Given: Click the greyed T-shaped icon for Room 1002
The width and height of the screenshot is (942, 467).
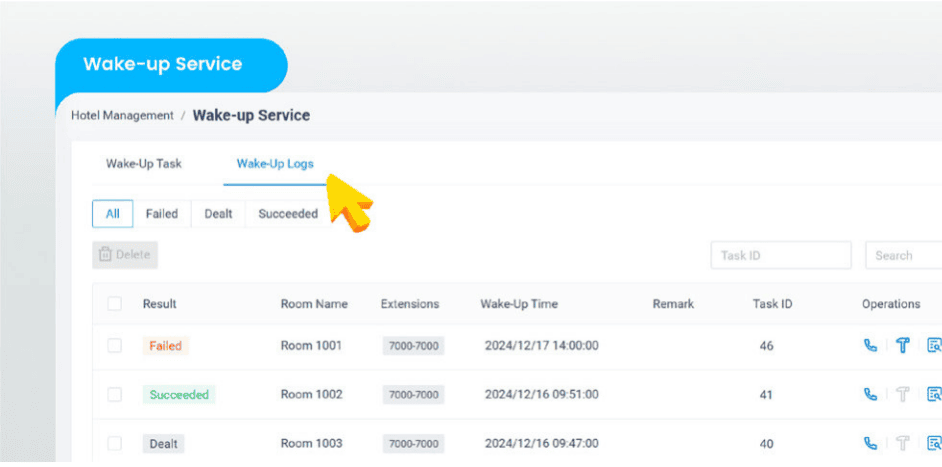Looking at the screenshot, I should [x=903, y=394].
